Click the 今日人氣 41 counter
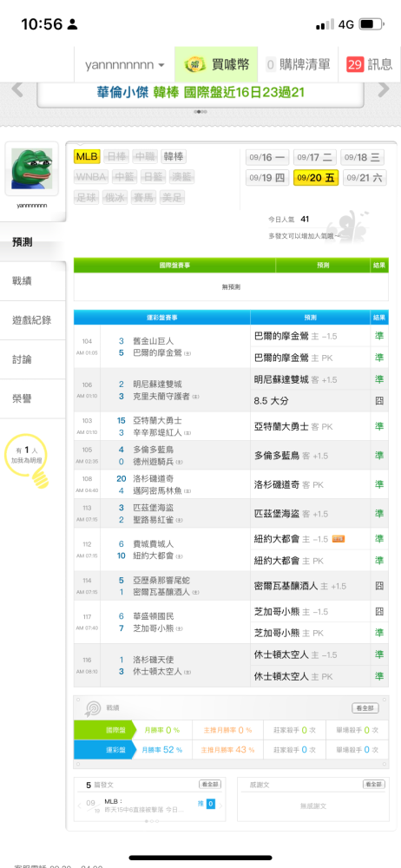 pyautogui.click(x=288, y=220)
